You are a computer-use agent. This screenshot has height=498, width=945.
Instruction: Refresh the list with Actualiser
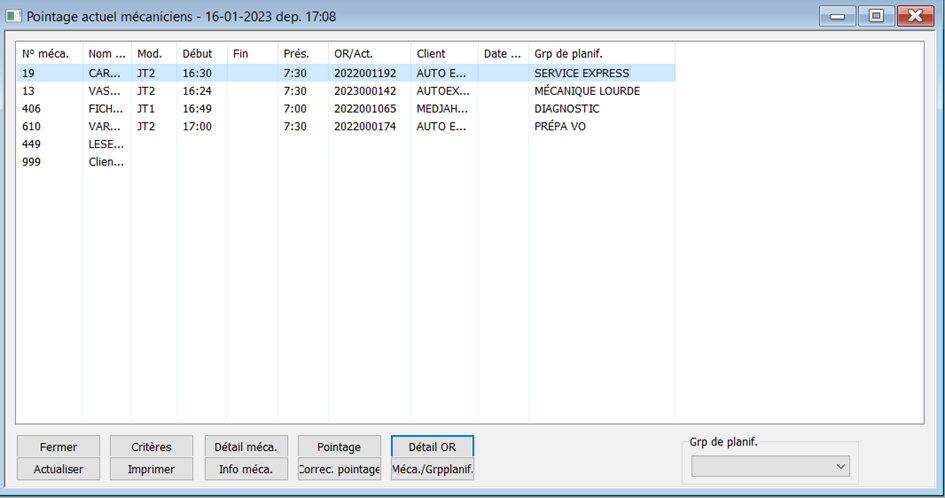click(x=58, y=469)
